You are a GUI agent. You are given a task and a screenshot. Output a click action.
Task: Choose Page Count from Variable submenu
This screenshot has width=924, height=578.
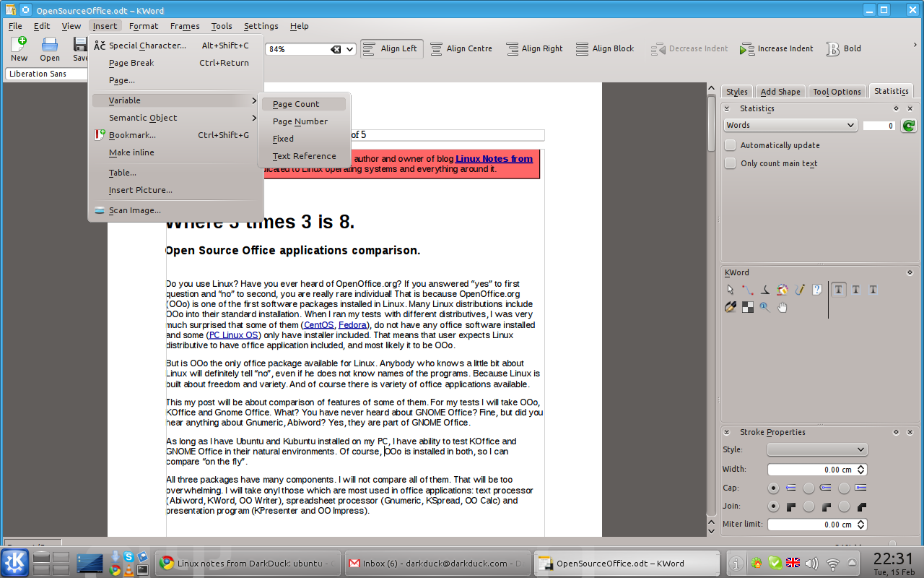coord(304,104)
